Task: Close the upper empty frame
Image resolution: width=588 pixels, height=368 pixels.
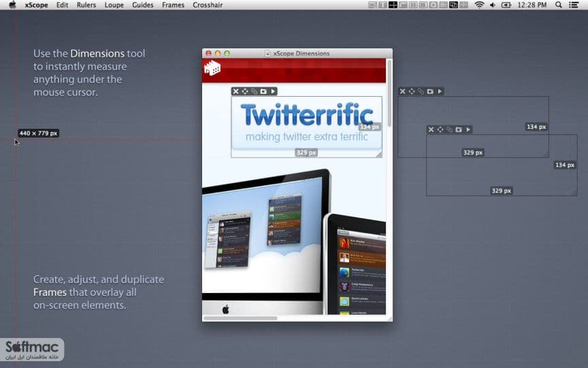Action: pos(402,91)
